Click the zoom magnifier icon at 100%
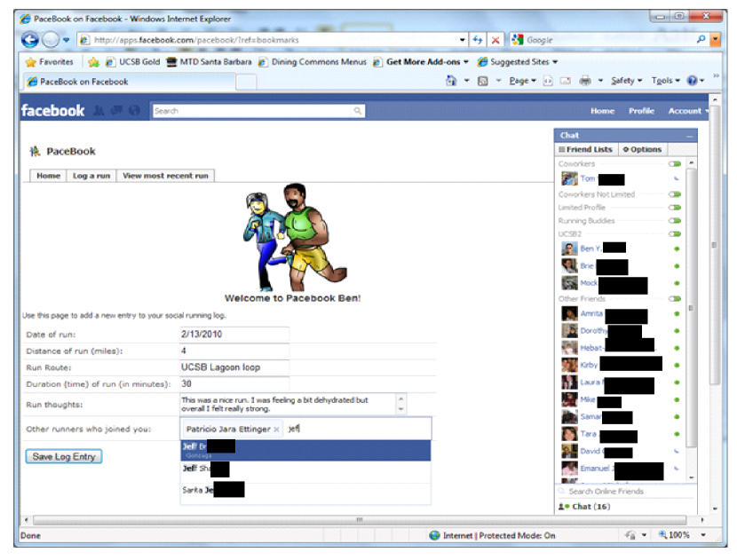Image resolution: width=737 pixels, height=560 pixels. [662, 534]
